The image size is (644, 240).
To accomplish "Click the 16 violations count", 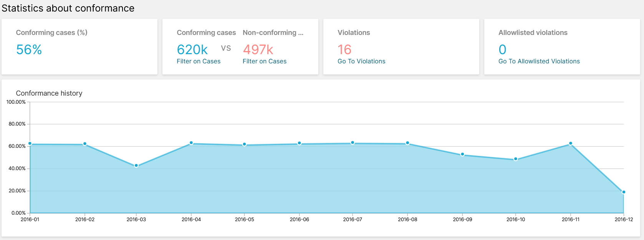I will click(344, 50).
